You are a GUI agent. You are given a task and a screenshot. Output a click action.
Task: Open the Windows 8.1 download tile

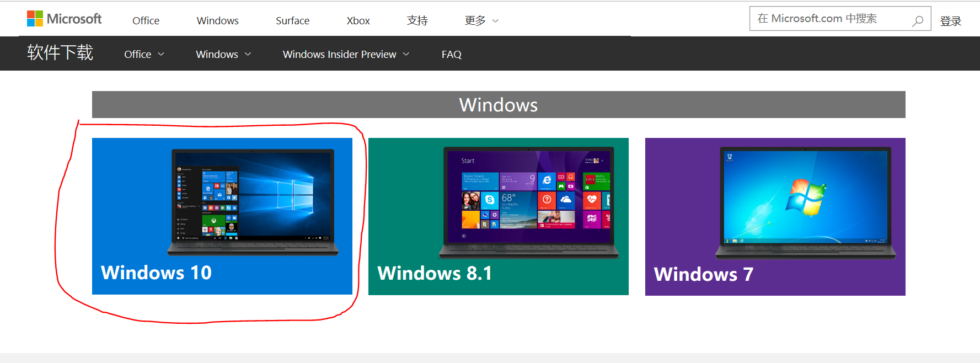pyautogui.click(x=499, y=216)
